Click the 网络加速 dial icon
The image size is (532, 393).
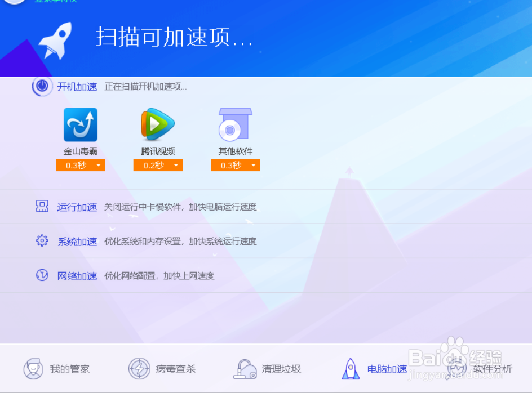pos(42,276)
